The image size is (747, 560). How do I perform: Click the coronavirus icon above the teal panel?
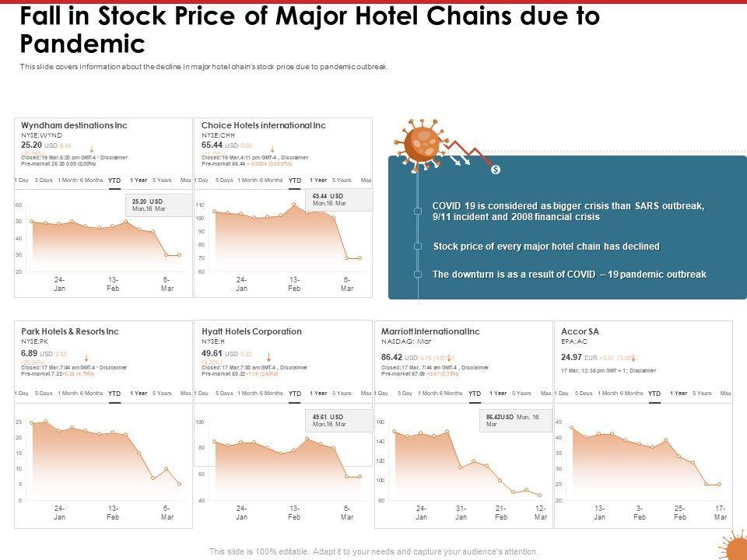coord(423,142)
